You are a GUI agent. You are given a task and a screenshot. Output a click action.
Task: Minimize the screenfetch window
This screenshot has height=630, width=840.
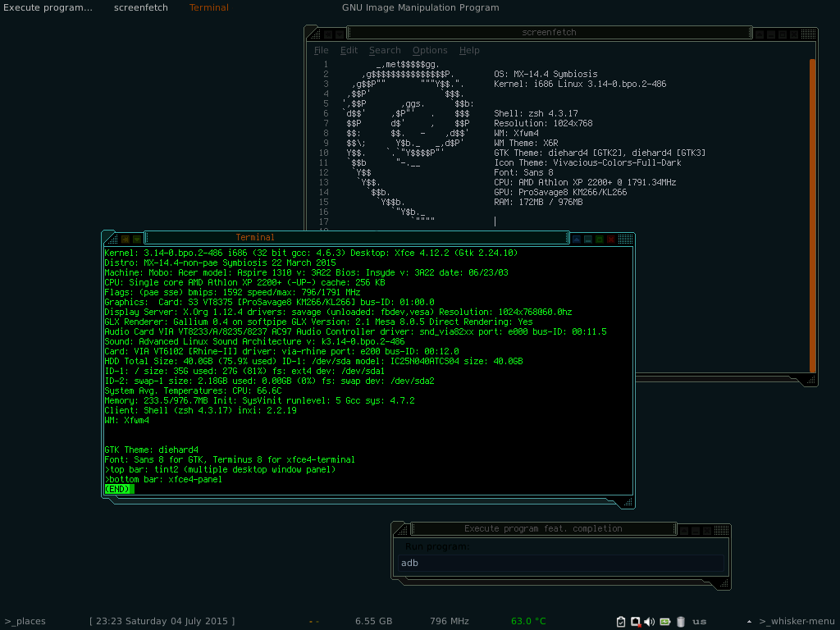(771, 34)
